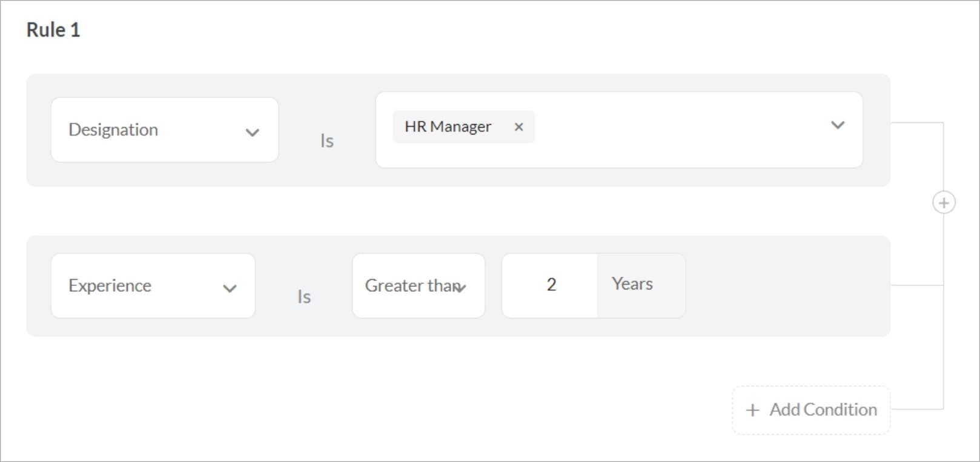980x462 pixels.
Task: Click the Is label in Experience row
Action: click(x=304, y=297)
